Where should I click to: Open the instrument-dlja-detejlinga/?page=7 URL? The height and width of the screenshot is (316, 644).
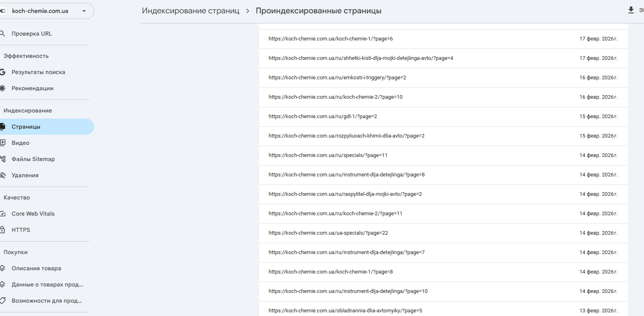(x=346, y=252)
